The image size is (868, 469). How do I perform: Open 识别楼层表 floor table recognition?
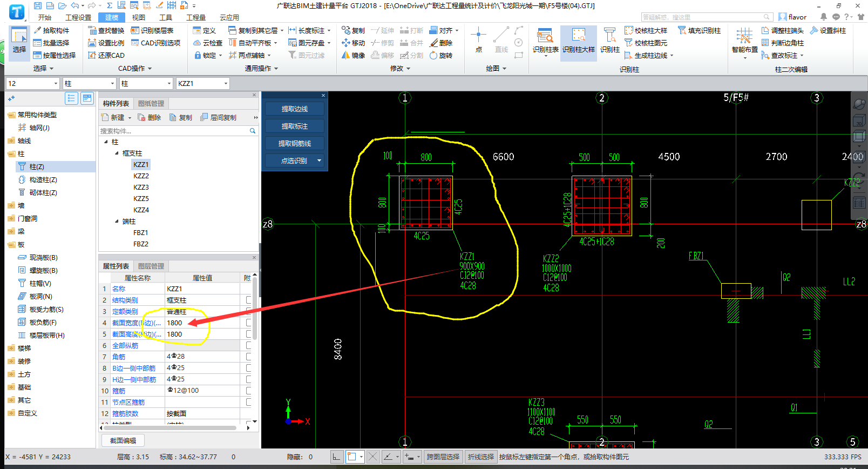click(152, 30)
